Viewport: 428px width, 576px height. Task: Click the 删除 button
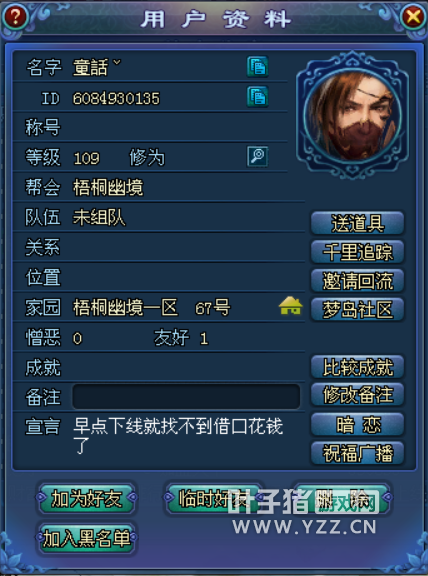(x=342, y=498)
